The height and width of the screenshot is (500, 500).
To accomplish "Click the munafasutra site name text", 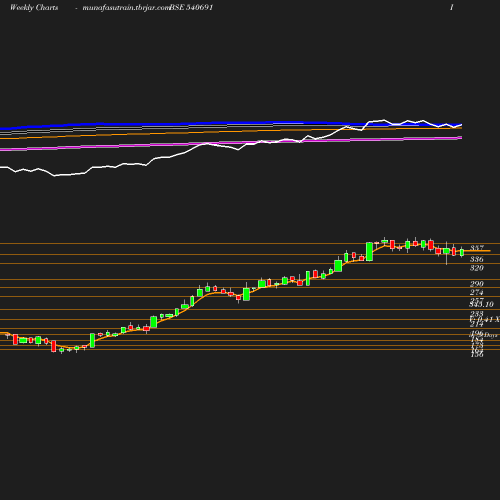I will (x=126, y=8).
